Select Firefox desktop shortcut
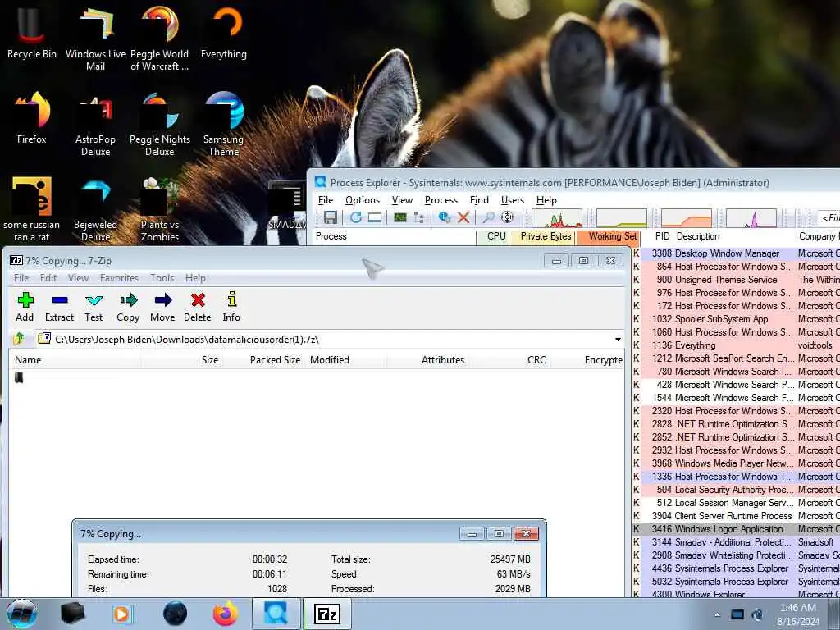 (x=32, y=117)
